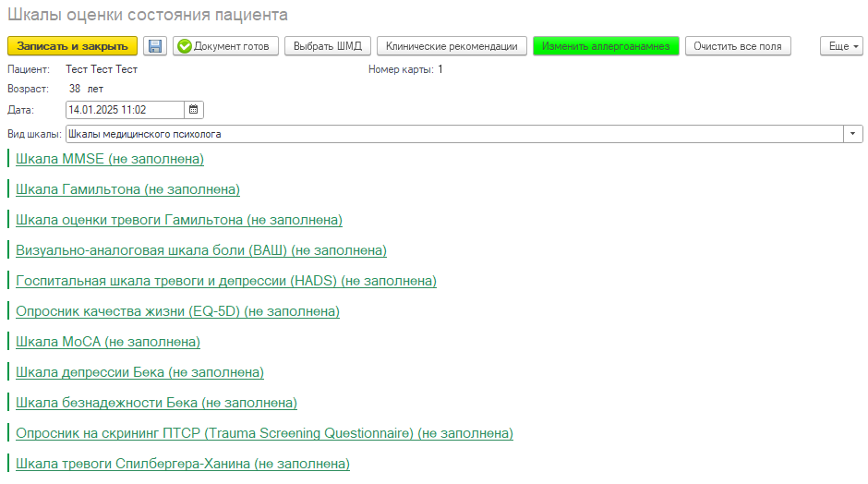The width and height of the screenshot is (868, 484).
Task: Open the calendar picker next to date
Action: [x=193, y=110]
